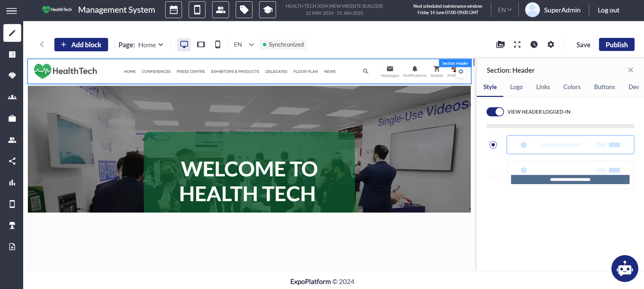Switch to the Buttons tab
The image size is (644, 289).
[604, 87]
